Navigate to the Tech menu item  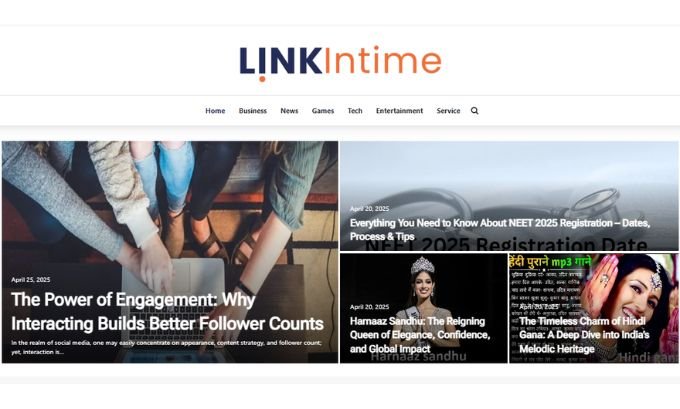(x=355, y=111)
